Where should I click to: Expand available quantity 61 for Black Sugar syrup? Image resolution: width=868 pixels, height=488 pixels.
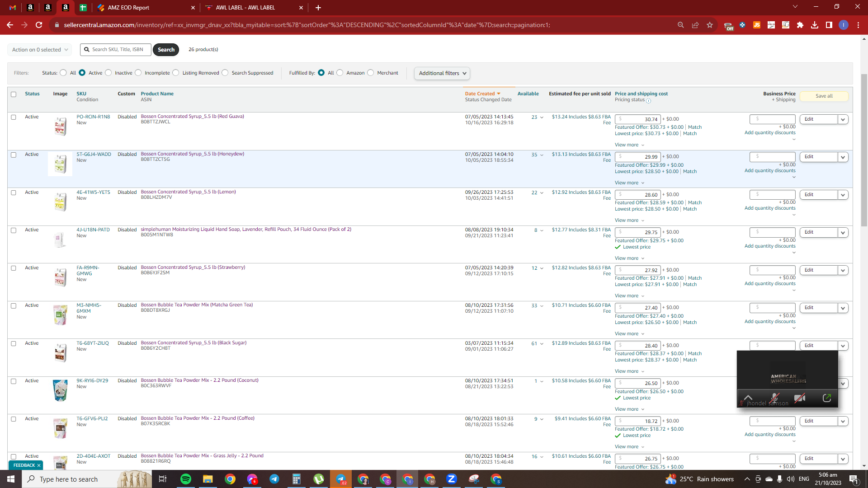pos(542,344)
